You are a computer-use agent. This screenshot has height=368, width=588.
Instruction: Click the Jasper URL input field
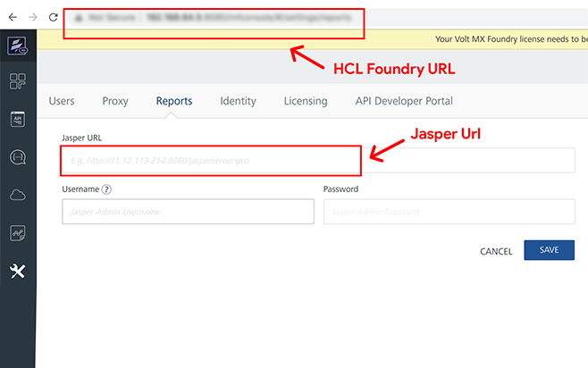pos(318,161)
